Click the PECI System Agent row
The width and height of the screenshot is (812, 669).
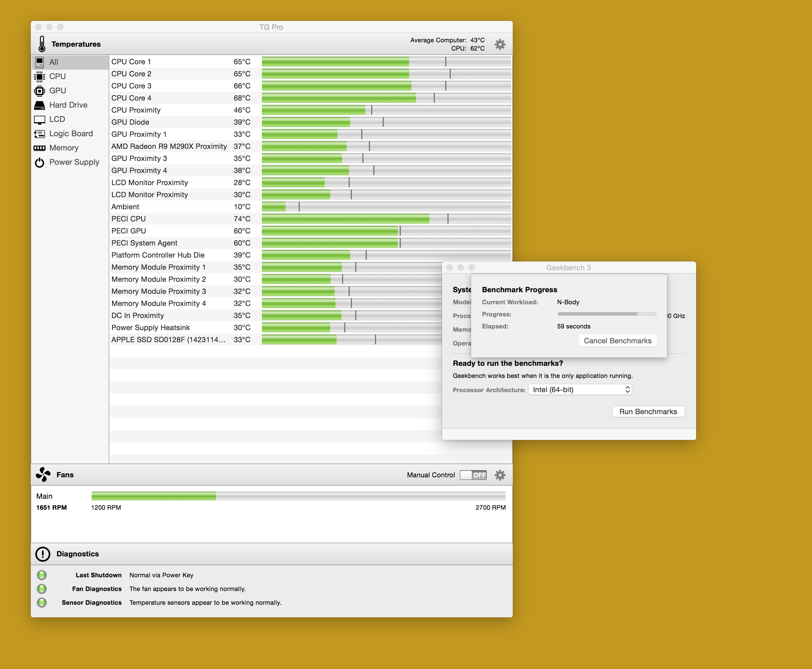[x=310, y=243]
